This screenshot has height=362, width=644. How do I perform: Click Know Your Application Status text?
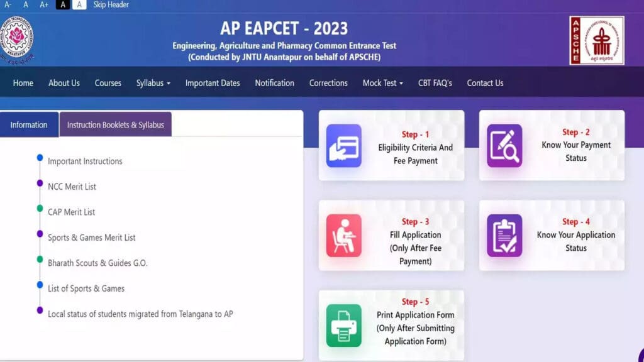pyautogui.click(x=576, y=241)
